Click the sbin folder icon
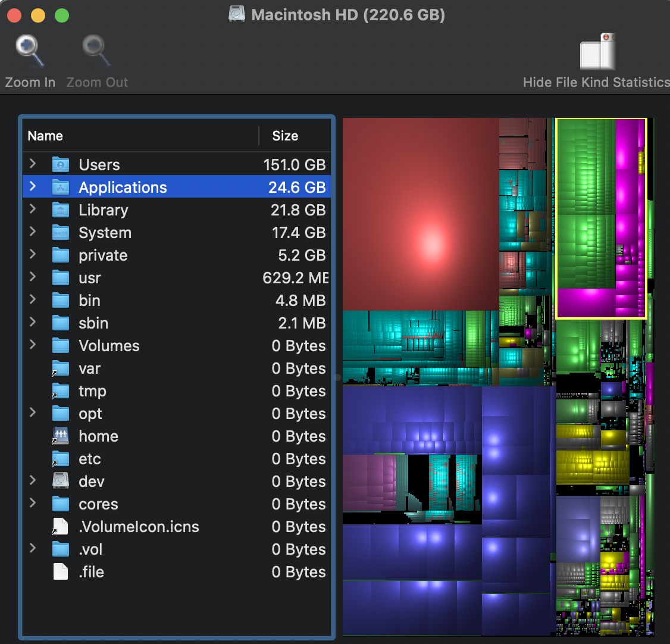 point(61,323)
